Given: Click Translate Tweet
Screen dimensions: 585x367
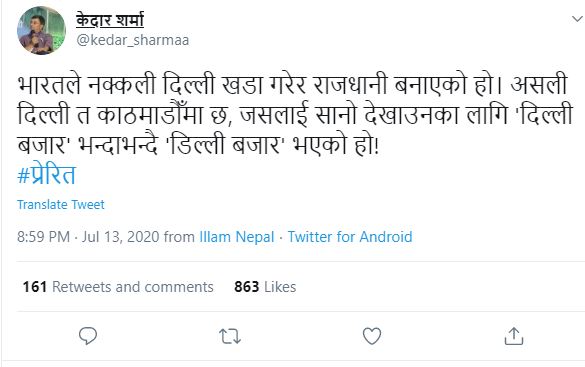Looking at the screenshot, I should 61,204.
